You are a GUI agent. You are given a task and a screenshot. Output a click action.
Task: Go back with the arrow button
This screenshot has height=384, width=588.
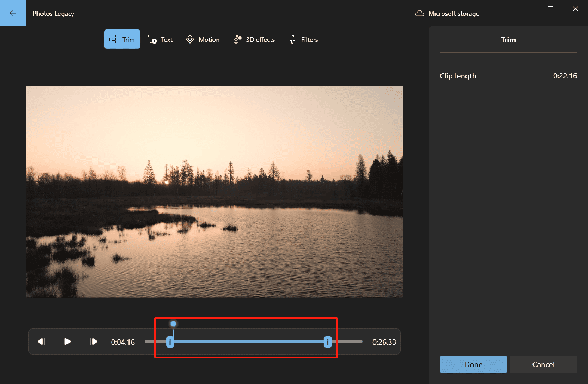coord(13,13)
